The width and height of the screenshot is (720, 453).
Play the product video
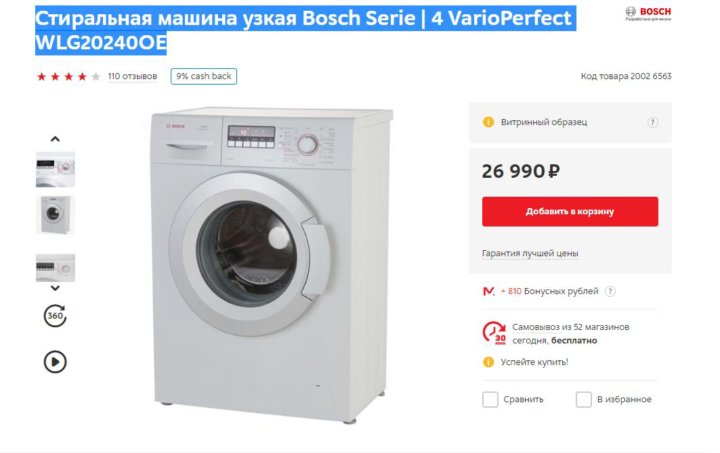click(55, 362)
